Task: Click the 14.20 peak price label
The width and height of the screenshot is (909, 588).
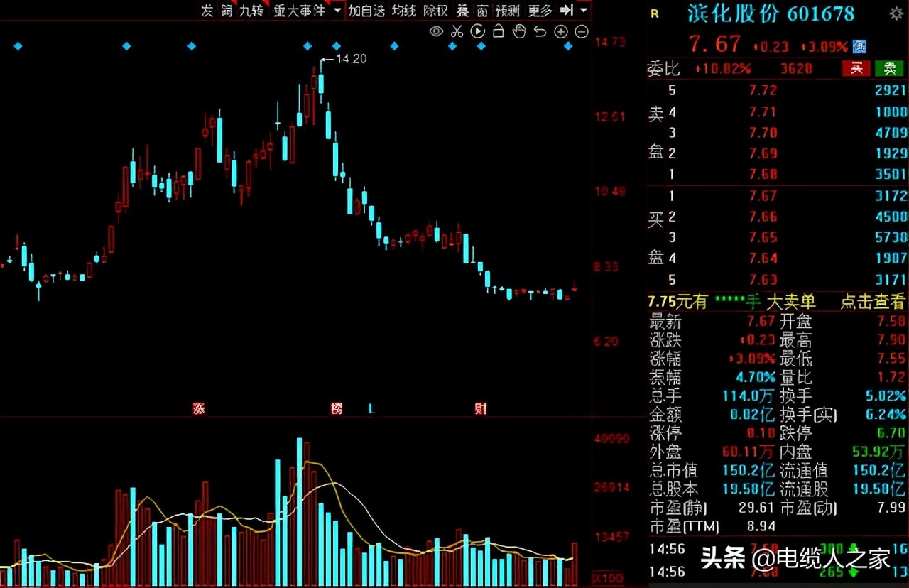Action: click(351, 59)
